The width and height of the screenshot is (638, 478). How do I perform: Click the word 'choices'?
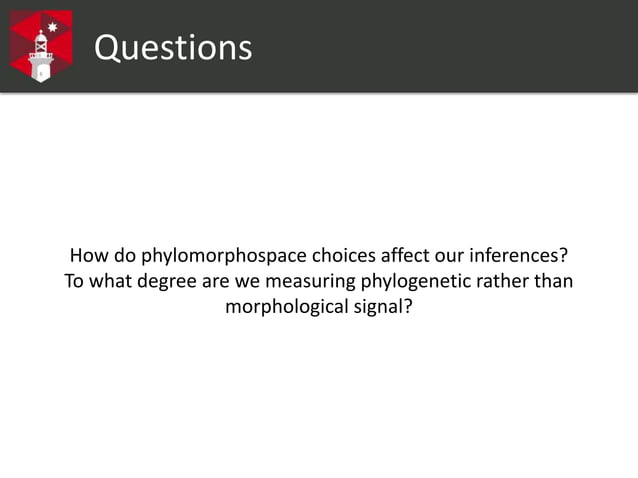click(x=344, y=255)
